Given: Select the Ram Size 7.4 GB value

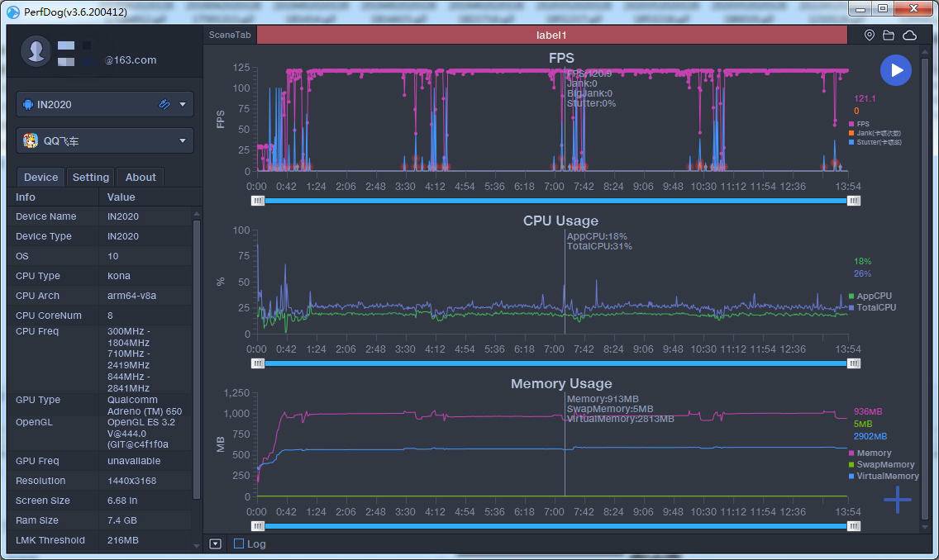Looking at the screenshot, I should [x=122, y=520].
